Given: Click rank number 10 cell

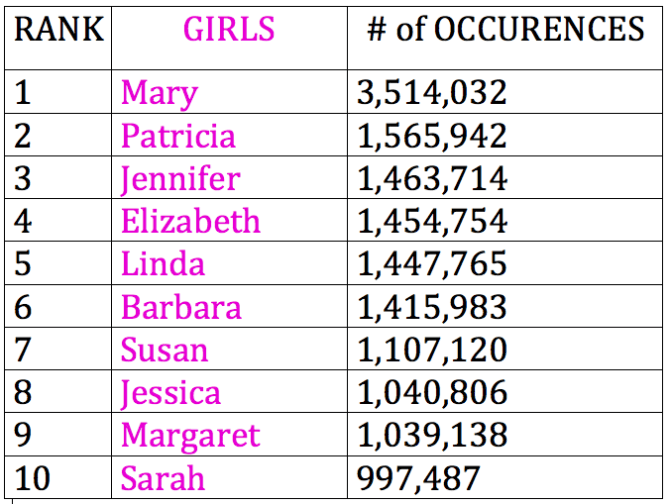Looking at the screenshot, I should click(x=58, y=477).
